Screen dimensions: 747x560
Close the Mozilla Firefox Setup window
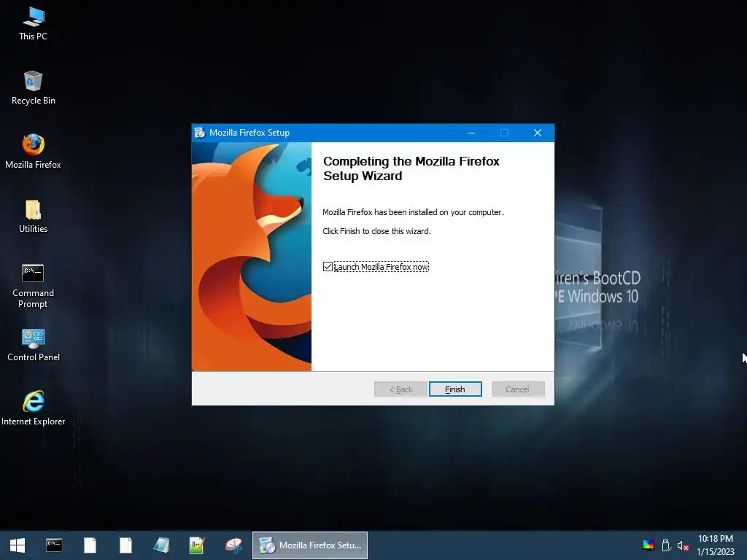pos(538,133)
